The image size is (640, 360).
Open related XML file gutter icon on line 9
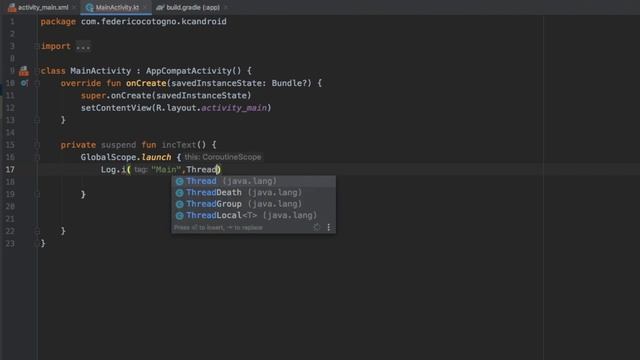24,71
